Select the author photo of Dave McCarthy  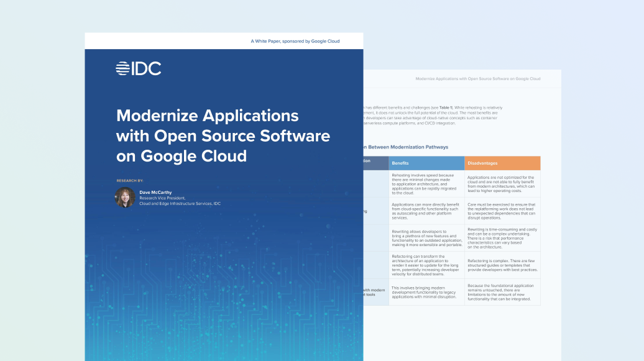tap(126, 198)
